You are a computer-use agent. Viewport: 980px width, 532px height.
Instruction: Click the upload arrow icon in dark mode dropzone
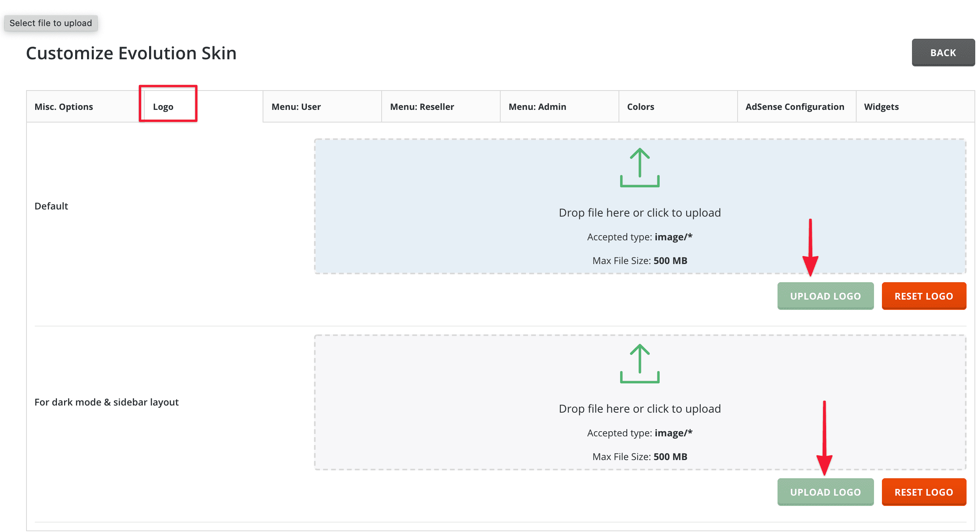(639, 364)
